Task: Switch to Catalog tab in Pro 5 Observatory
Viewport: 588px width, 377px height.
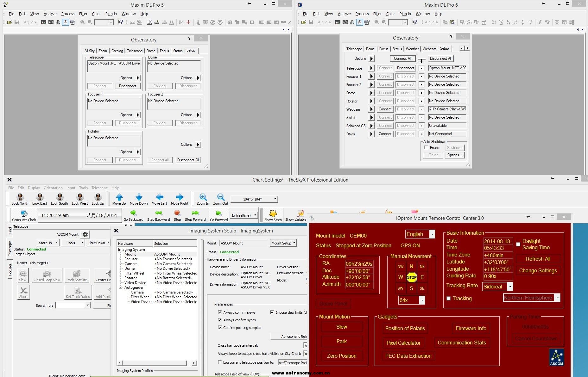Action: coord(117,51)
